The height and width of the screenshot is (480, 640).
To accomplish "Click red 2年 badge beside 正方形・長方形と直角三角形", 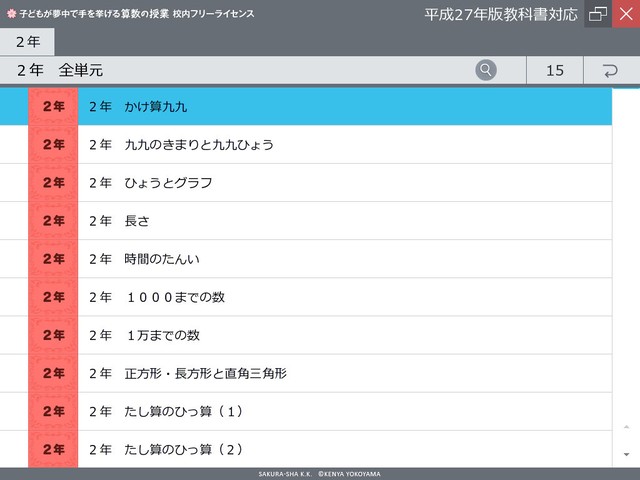I will pyautogui.click(x=53, y=373).
